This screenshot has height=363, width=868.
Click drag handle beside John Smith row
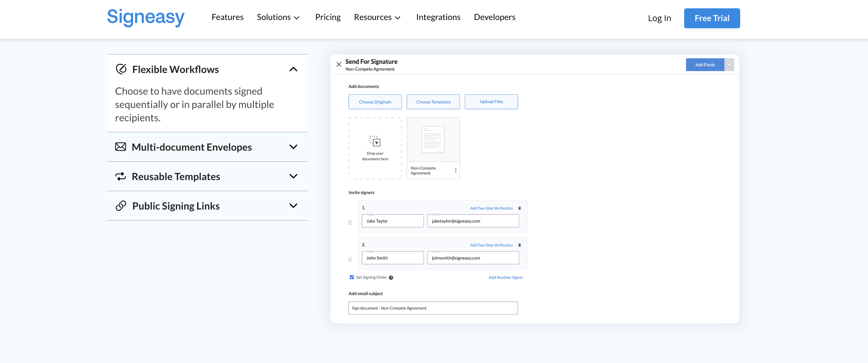[x=350, y=260]
